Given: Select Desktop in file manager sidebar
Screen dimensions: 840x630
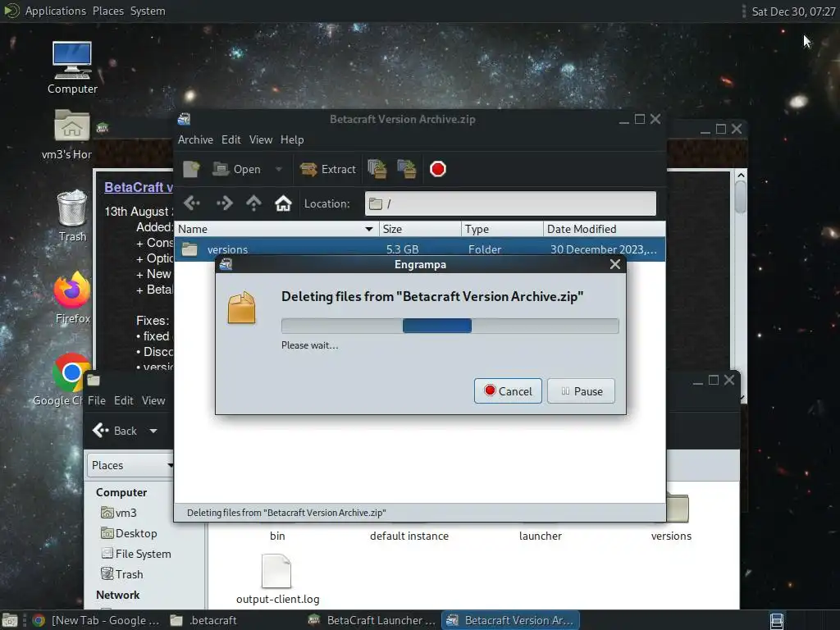Looking at the screenshot, I should [129, 533].
